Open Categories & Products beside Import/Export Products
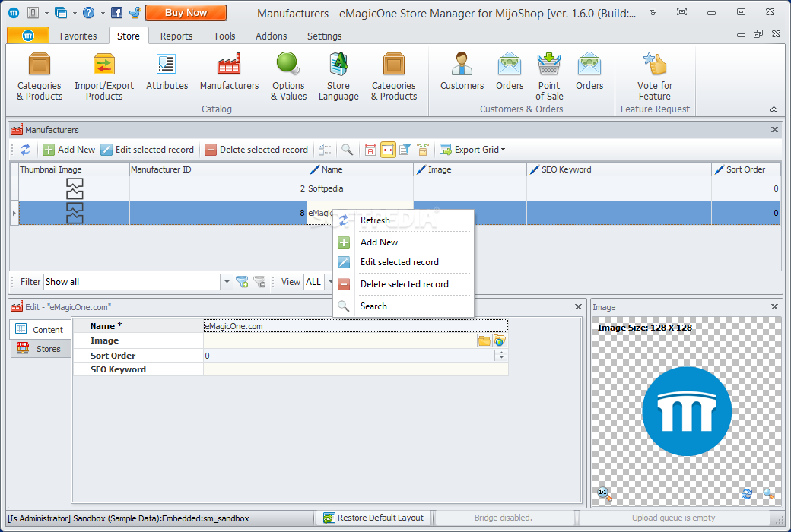Viewport: 791px width, 532px height. coord(40,76)
